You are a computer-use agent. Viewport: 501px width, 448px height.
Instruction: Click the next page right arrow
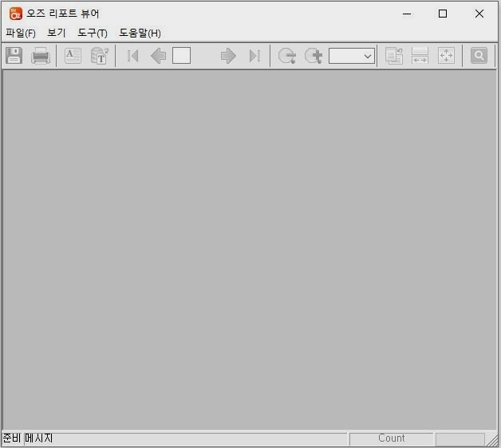click(228, 56)
